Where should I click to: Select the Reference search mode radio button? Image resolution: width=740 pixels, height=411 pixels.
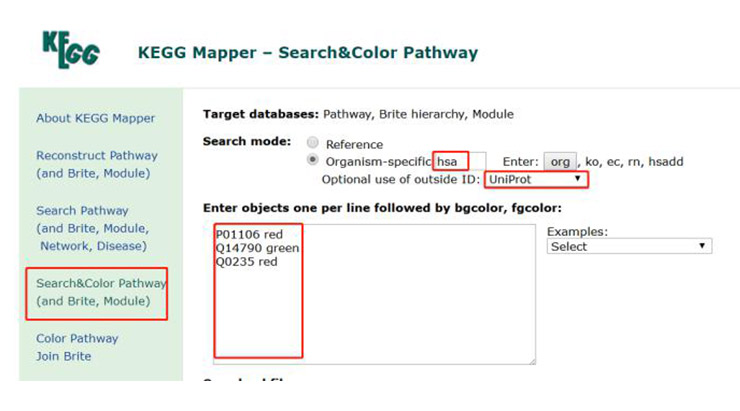point(312,142)
